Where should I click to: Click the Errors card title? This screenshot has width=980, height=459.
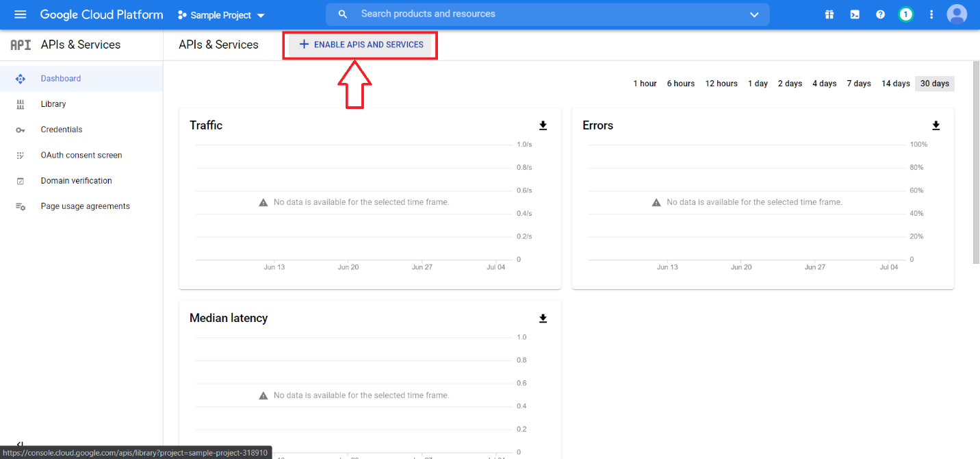coord(598,125)
